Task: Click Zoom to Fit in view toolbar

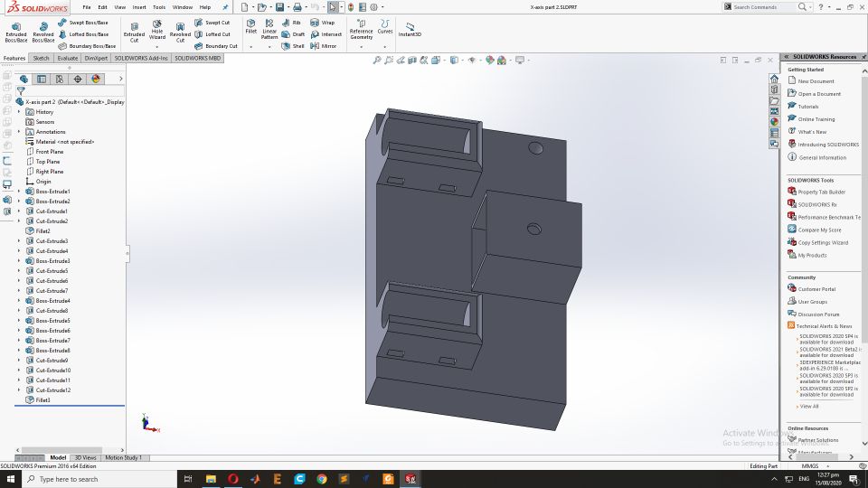Action: coord(377,61)
